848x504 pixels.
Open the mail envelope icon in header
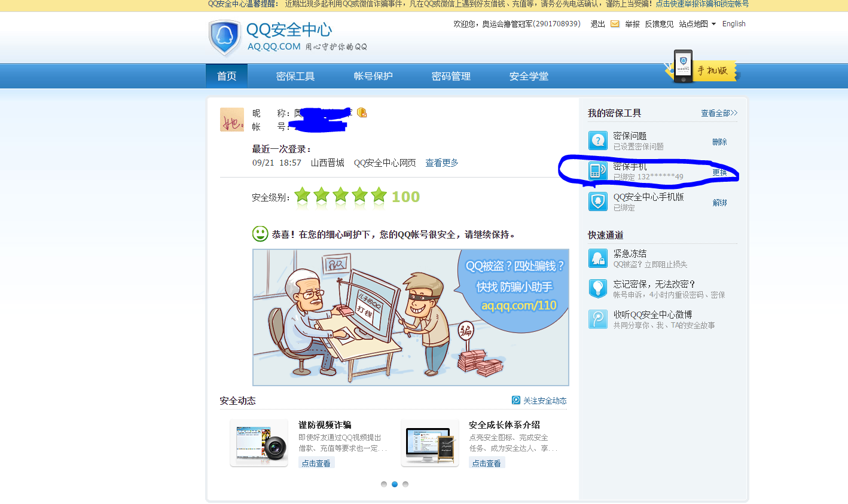tap(615, 24)
